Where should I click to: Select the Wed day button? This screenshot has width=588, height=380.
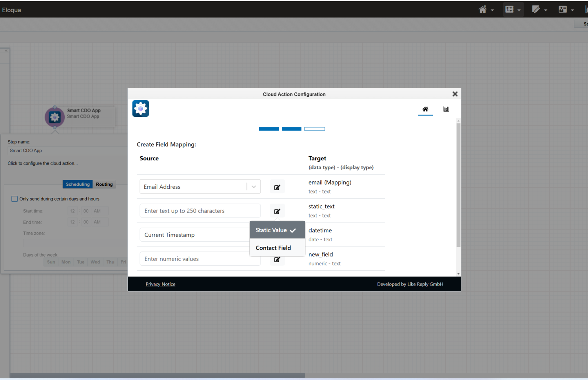(95, 262)
